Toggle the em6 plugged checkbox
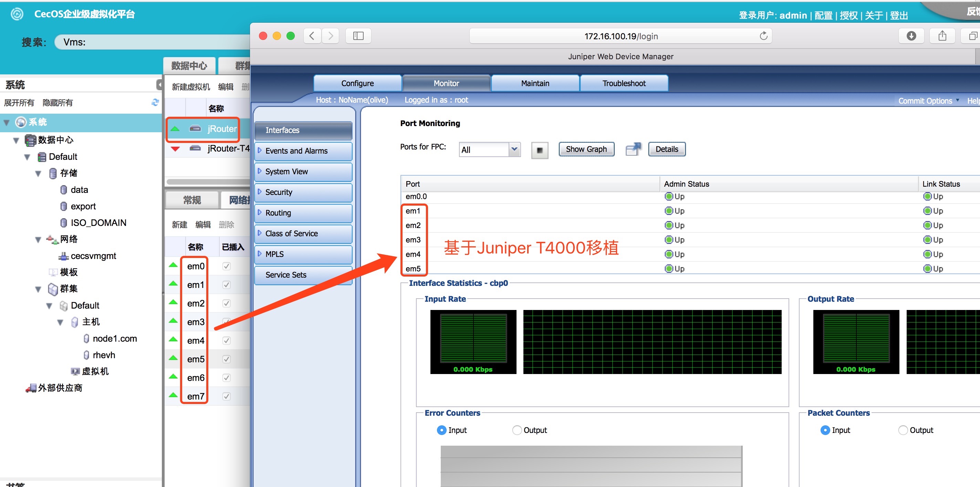The image size is (980, 487). tap(226, 378)
